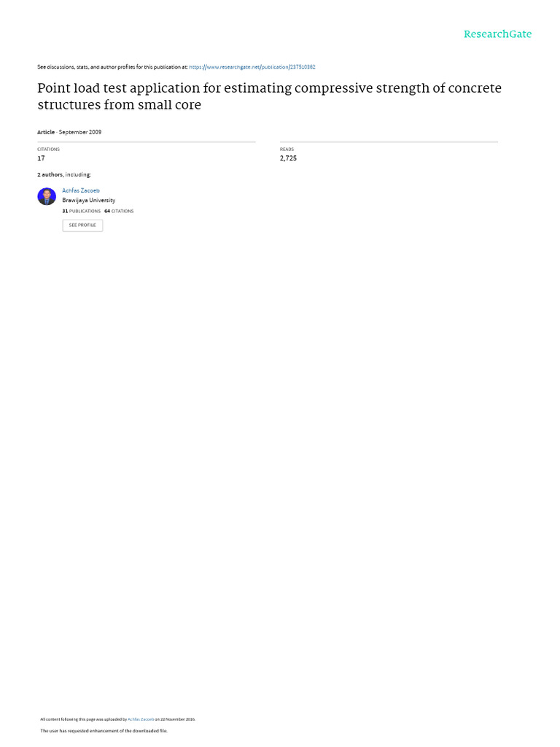This screenshot has height=747, width=560.
Task: Open the researchgate.net publication URL link
Action: (252, 67)
